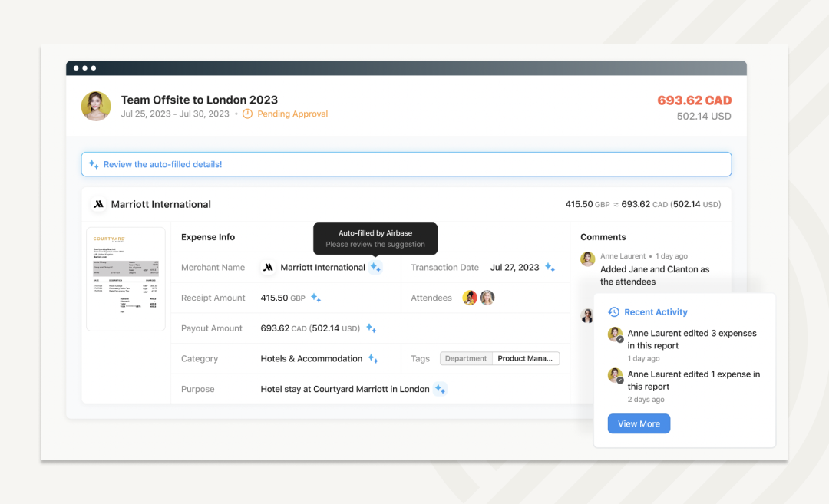Click the sparkle icon next to Transaction Date
829x504 pixels.
pyautogui.click(x=550, y=267)
